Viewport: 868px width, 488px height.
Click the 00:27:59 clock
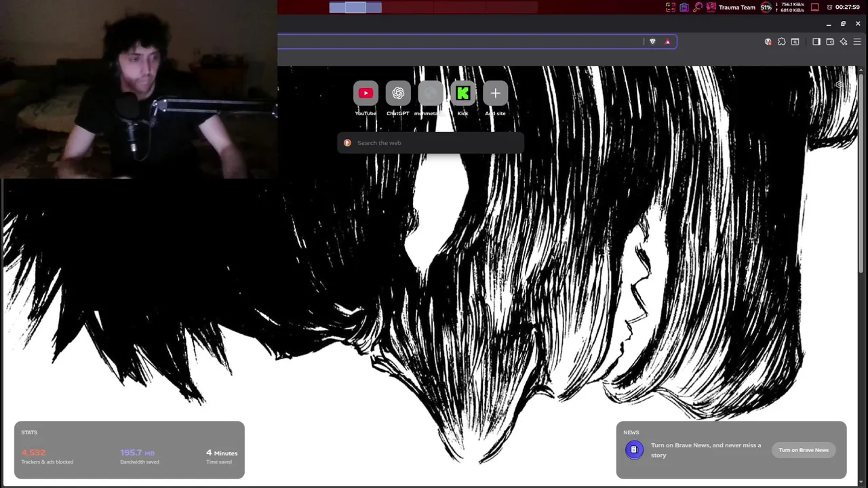[848, 7]
